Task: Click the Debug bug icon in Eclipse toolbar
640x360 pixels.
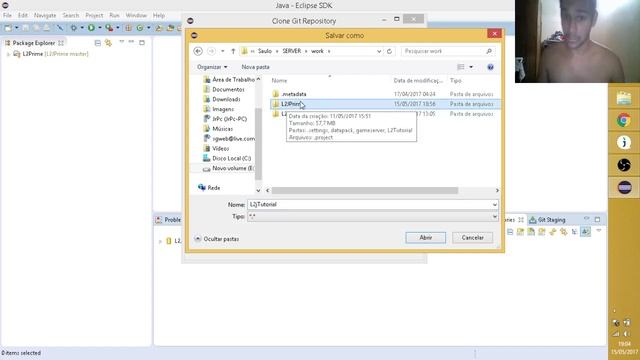Action: (x=73, y=28)
